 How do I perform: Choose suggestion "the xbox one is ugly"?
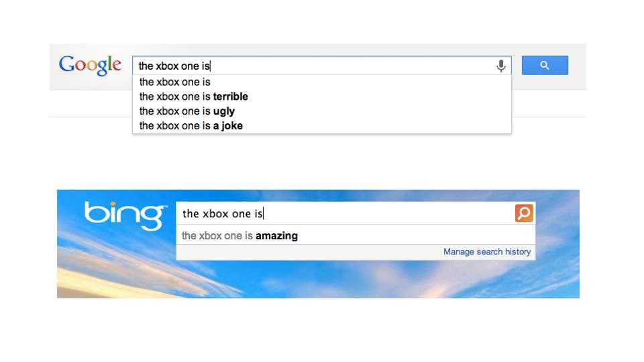tap(186, 111)
